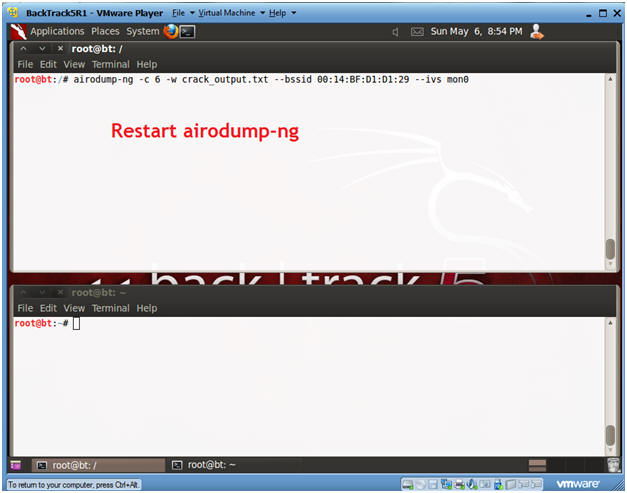
Task: Click the VMware network adapter status icon
Action: [x=445, y=484]
